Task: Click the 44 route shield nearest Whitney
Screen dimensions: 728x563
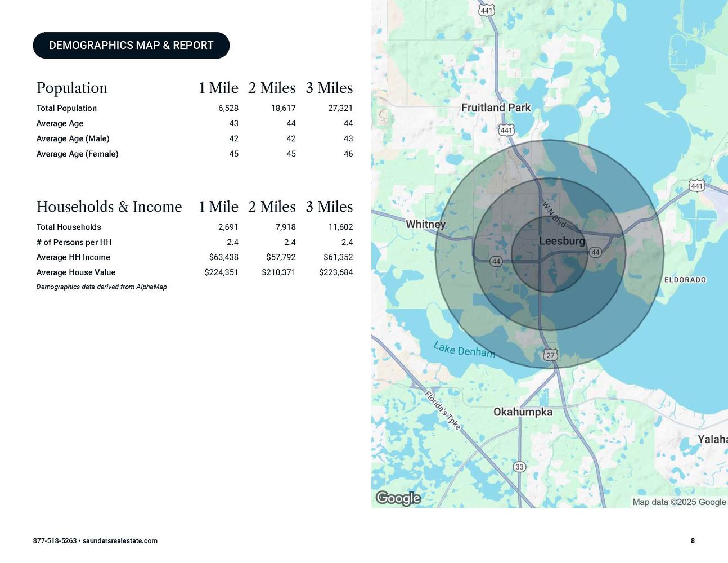Action: coord(496,261)
